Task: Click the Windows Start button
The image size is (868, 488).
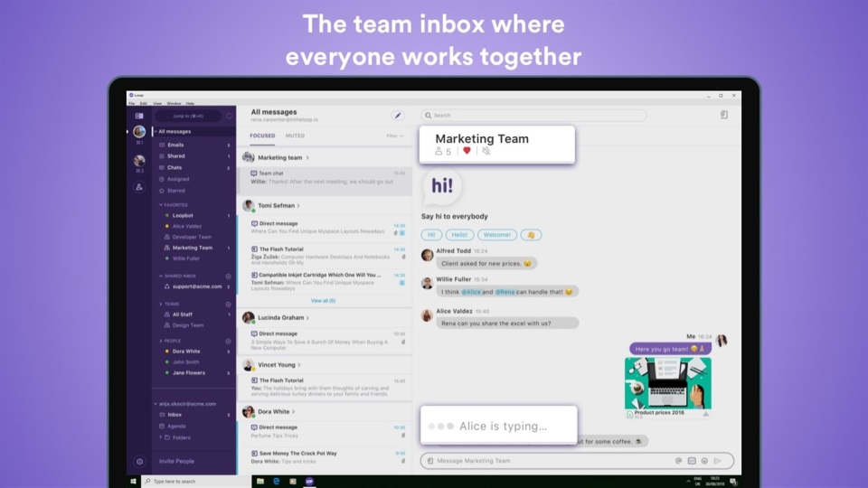Action: 134,482
